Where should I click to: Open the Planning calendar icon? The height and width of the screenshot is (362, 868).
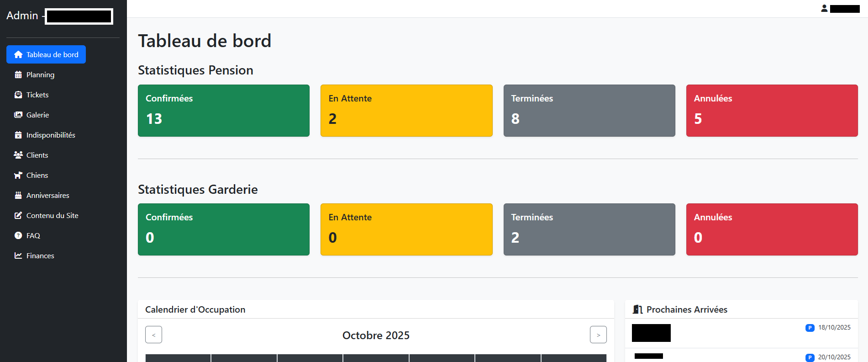point(18,75)
